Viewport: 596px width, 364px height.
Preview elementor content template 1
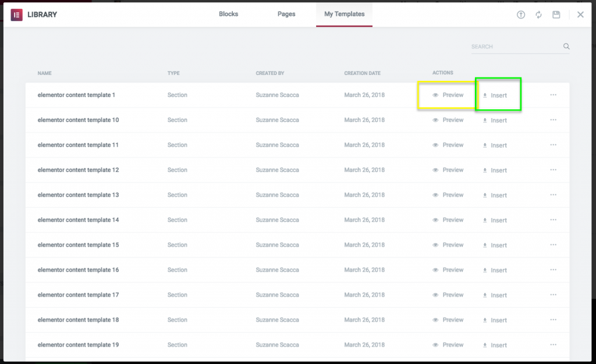(x=448, y=95)
